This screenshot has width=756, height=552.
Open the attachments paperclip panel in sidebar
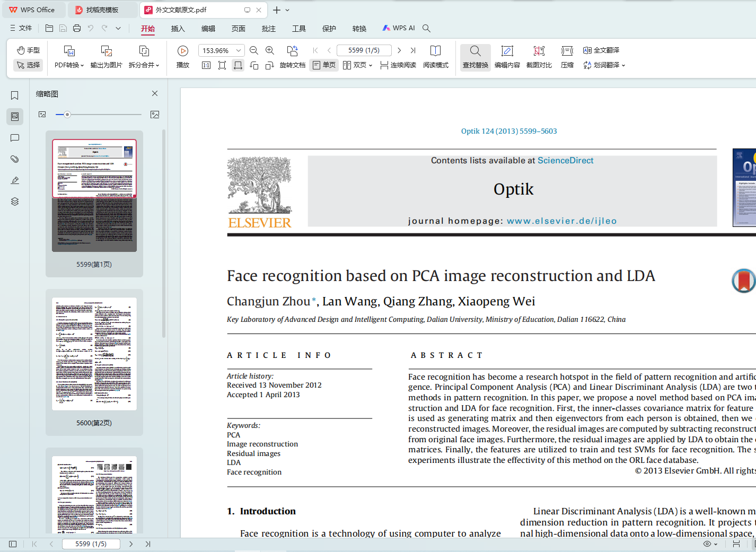[15, 159]
